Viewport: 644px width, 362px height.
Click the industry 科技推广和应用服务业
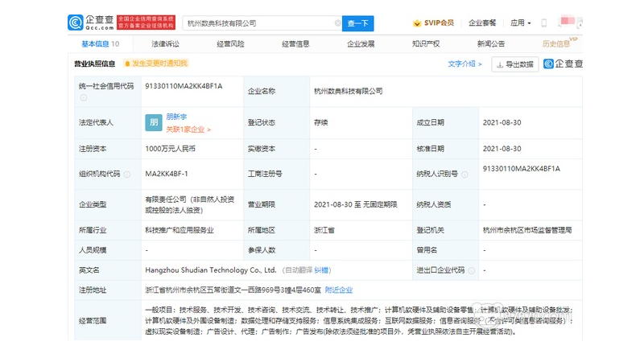179,230
